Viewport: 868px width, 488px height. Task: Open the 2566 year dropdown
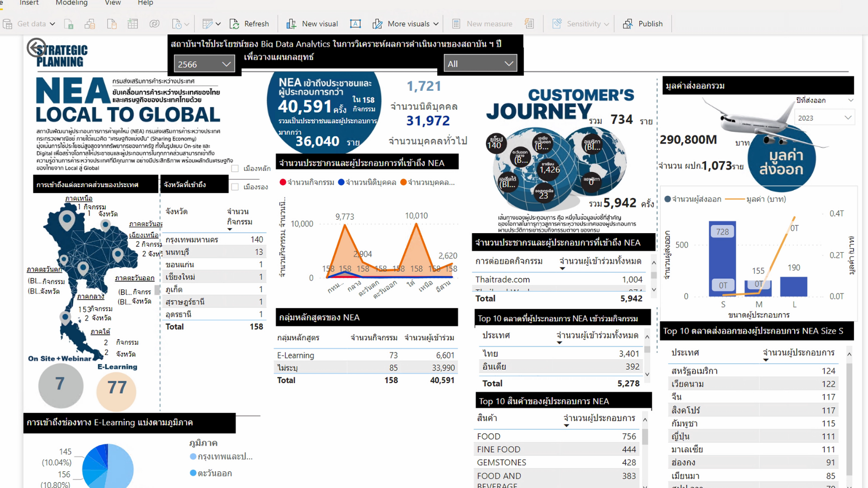(204, 64)
